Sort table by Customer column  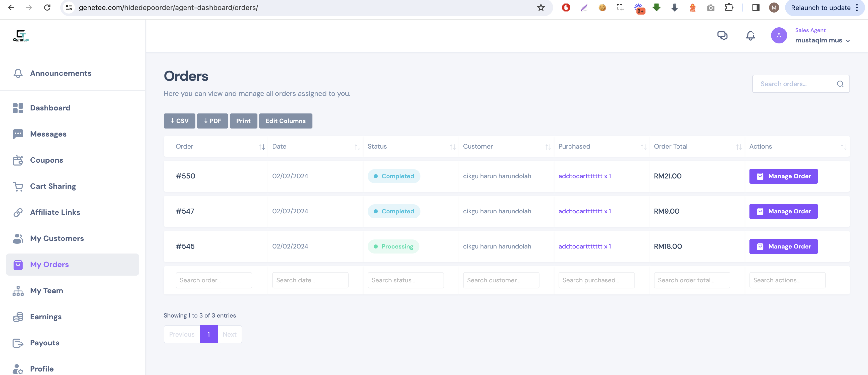pos(548,147)
